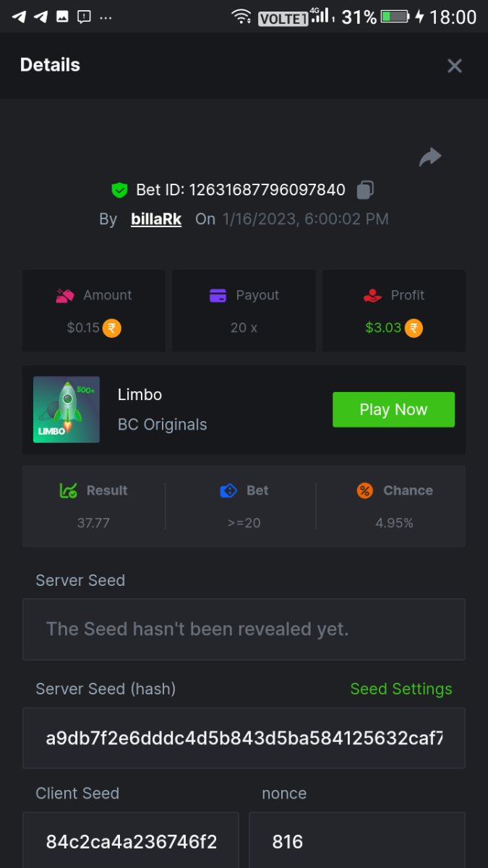Click the pink Amount icon
This screenshot has width=488, height=868.
coord(65,295)
